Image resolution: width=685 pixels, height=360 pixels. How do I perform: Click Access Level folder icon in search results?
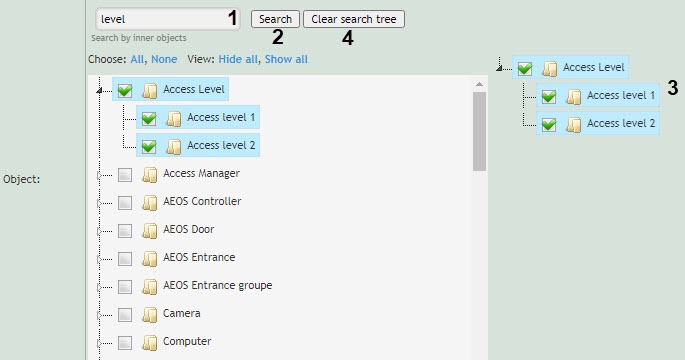550,69
